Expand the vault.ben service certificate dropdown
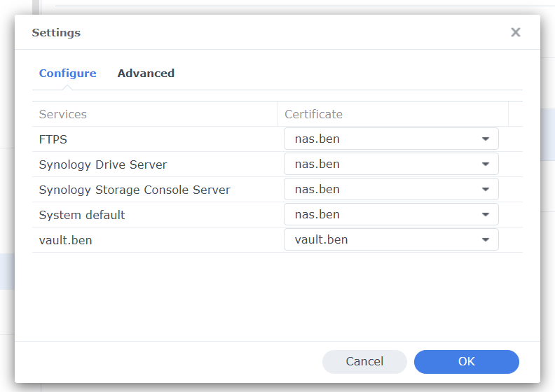 coord(390,239)
